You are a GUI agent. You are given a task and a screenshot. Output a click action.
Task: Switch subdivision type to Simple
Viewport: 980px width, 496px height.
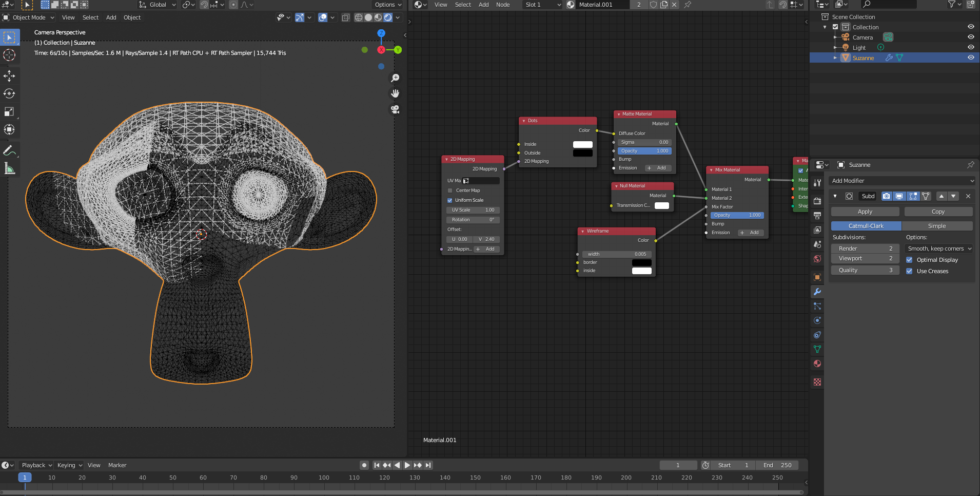[x=936, y=226]
